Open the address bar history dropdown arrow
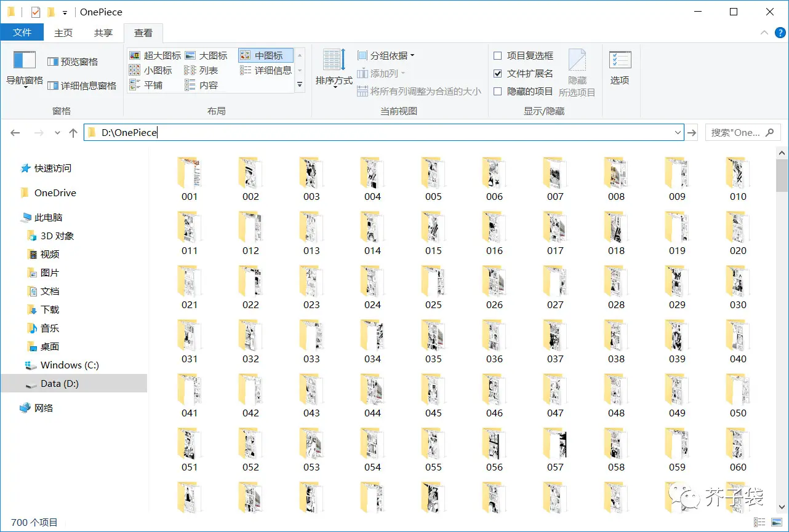789x532 pixels. (678, 133)
